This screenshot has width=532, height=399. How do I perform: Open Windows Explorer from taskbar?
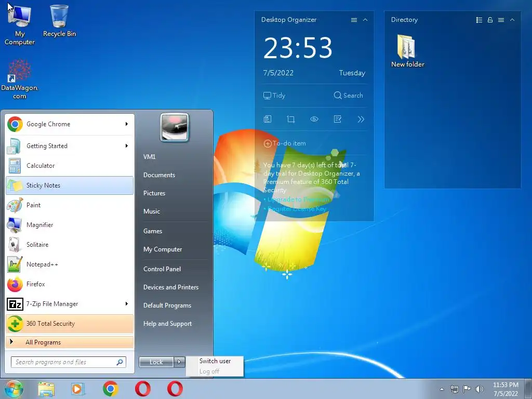click(x=46, y=389)
